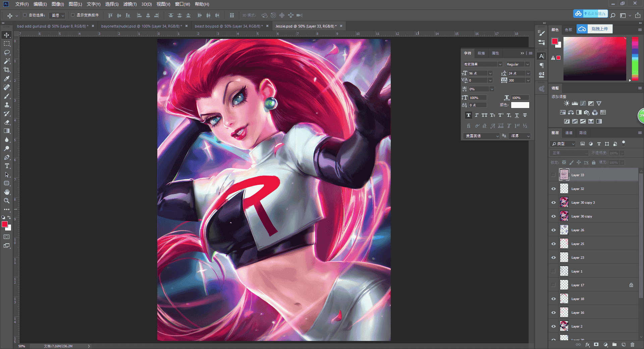Viewport: 644px width, 349px height.
Task: Enable the auto-select checkbox in options bar
Action: 25,15
